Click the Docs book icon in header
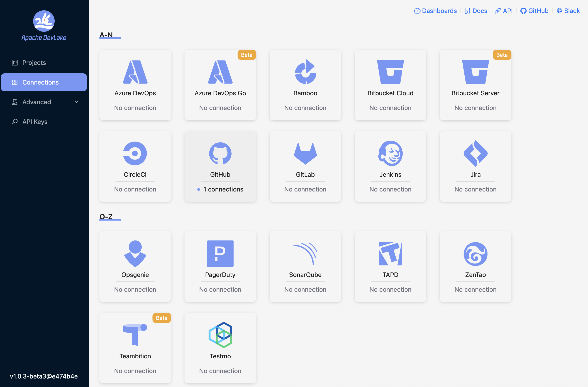This screenshot has height=387, width=588. point(468,11)
